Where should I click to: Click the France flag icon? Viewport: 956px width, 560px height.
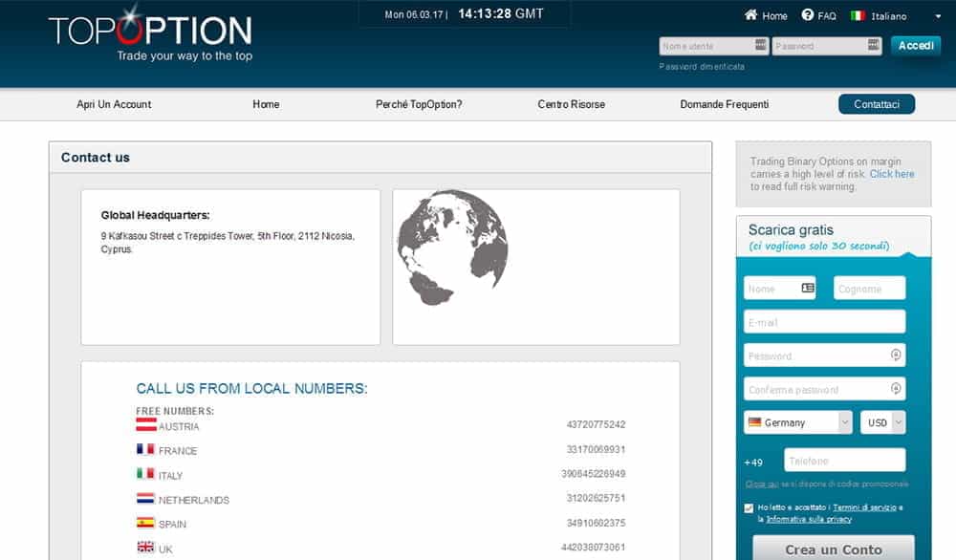145,449
